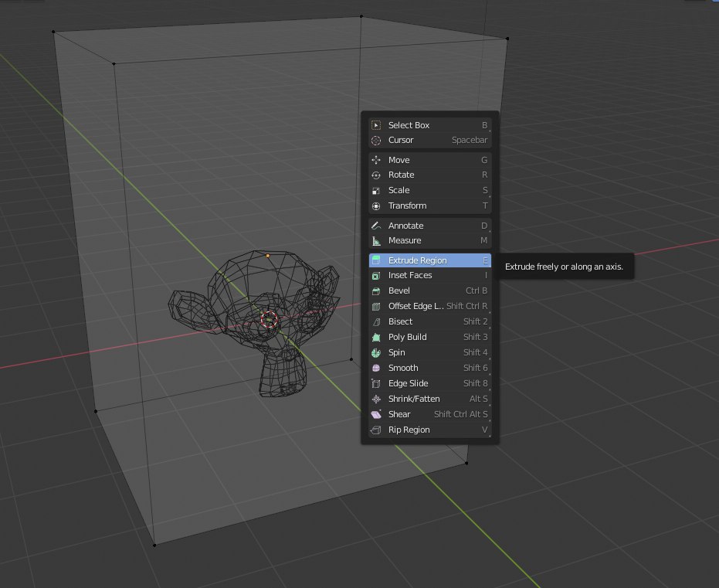Click the 3D cursor at monkey's center
The width and height of the screenshot is (719, 588).
pos(270,320)
